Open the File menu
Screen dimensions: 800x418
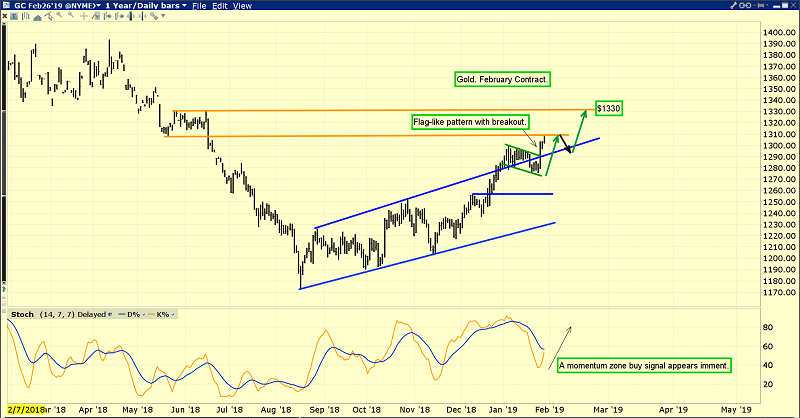pyautogui.click(x=199, y=6)
